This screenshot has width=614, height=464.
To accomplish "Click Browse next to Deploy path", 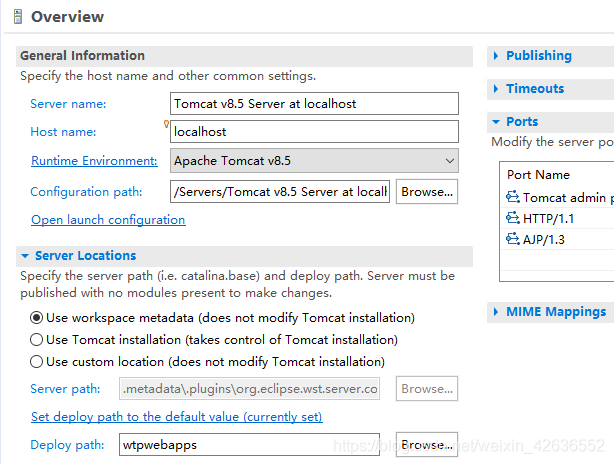I will tap(427, 444).
